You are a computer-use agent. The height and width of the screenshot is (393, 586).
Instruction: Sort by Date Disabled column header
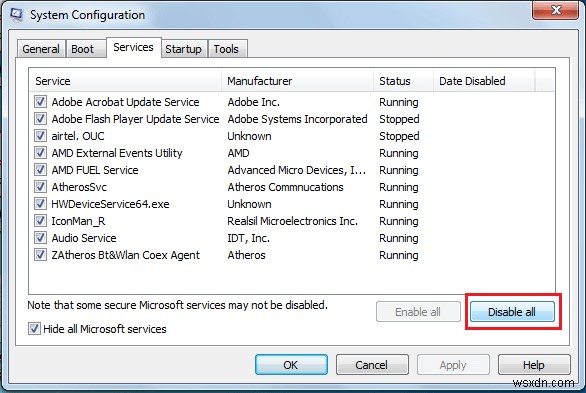(484, 81)
